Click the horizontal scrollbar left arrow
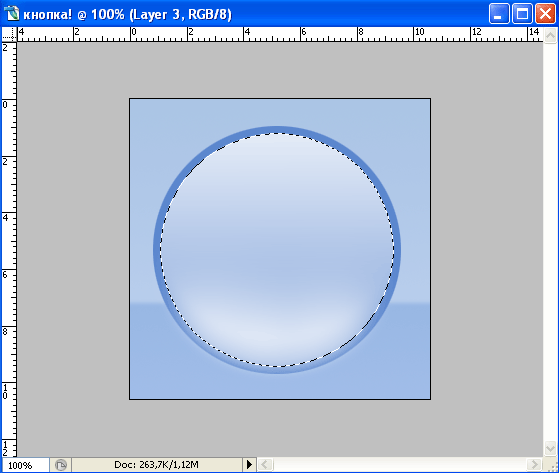Viewport: 559px width, 473px height. click(265, 464)
